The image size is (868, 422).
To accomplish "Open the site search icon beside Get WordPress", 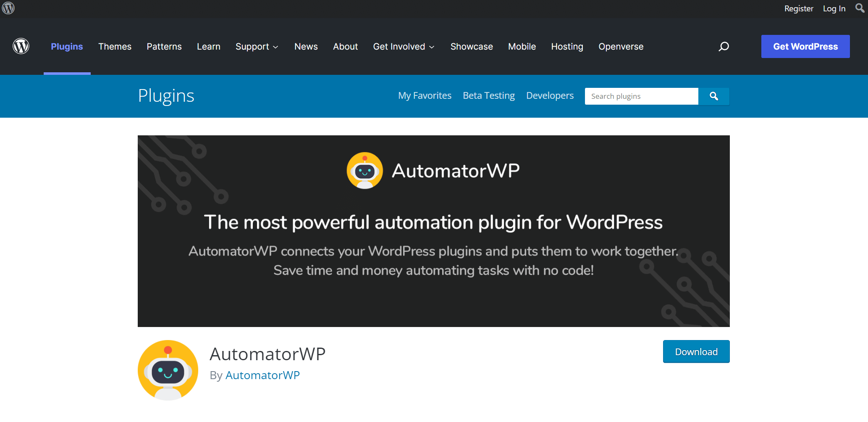I will [724, 46].
